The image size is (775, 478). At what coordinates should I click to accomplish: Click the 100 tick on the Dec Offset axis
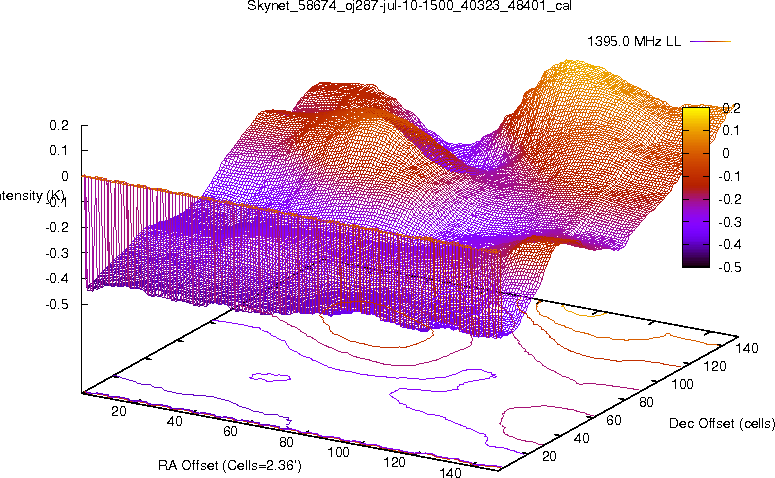tap(682, 384)
